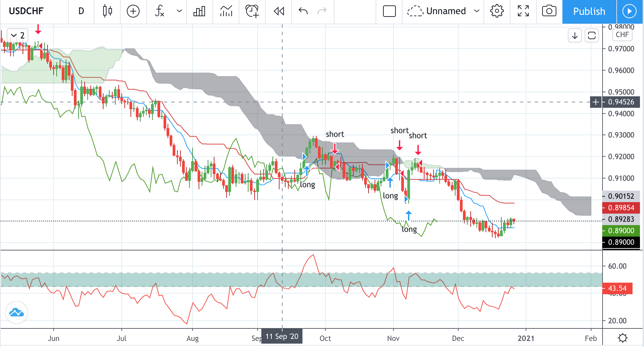Click the short signal label near October
Screen dimensions: 644x347
click(335, 134)
